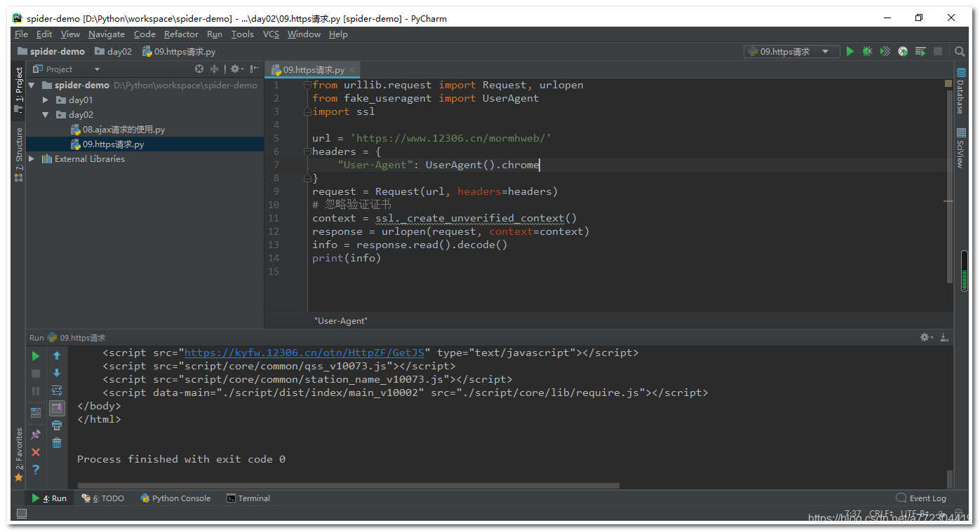Viewport: 980px width, 532px height.
Task: Pin the Run tab
Action: pos(36,435)
